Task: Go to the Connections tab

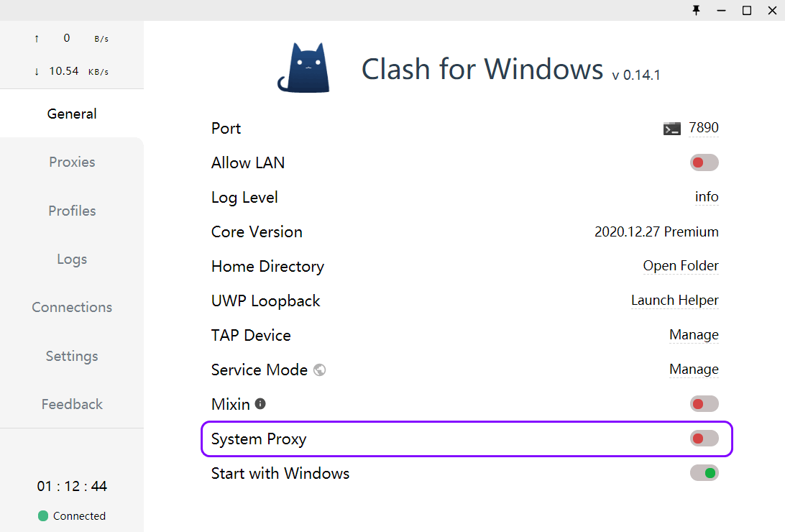Action: coord(72,308)
